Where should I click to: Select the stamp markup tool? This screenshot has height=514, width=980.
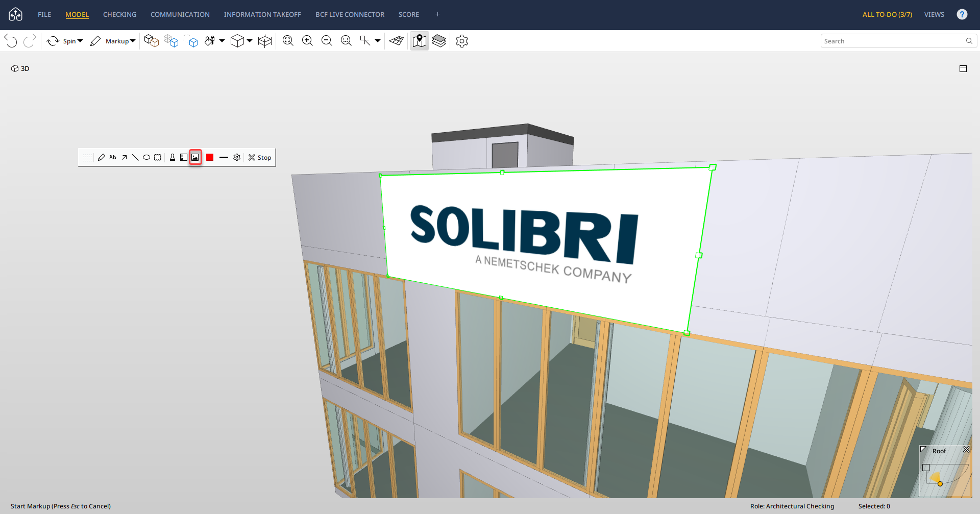coord(173,157)
